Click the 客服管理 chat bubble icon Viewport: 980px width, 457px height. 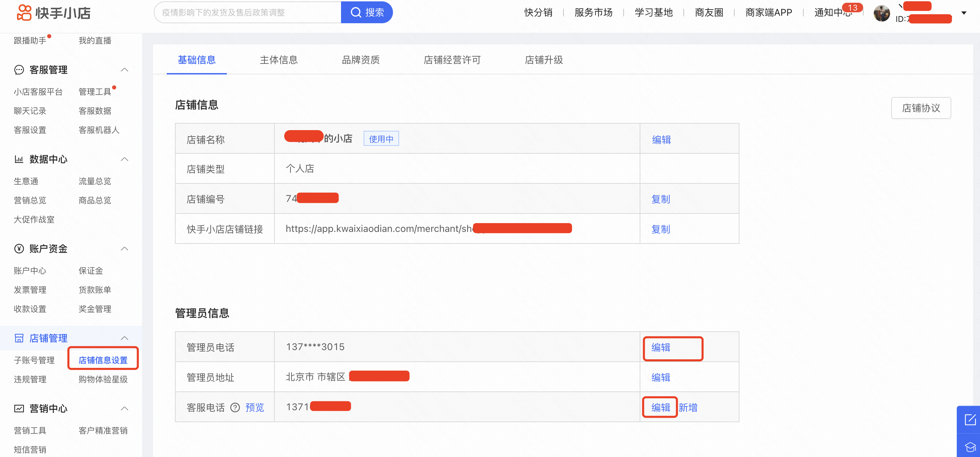(19, 70)
